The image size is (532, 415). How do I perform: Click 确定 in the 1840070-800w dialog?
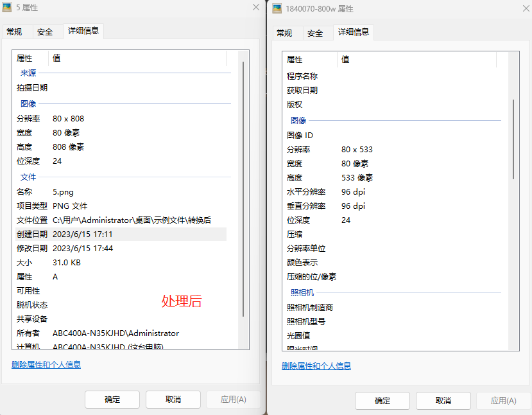click(x=382, y=401)
